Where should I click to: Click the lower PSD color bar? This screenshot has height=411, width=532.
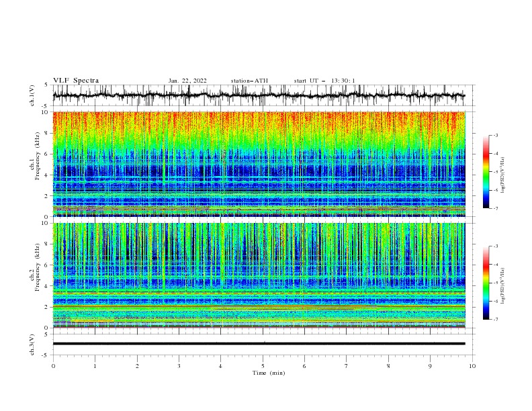click(x=486, y=283)
